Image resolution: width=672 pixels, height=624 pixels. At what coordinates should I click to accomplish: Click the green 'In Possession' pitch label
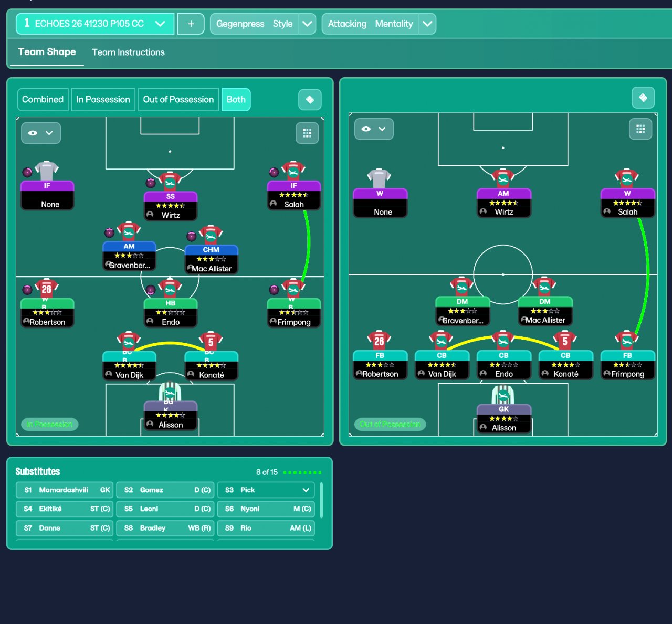pos(49,424)
